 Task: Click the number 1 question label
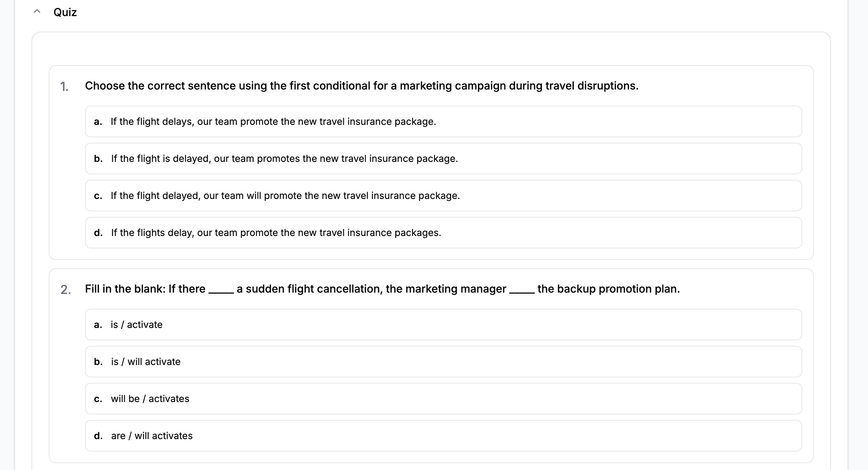[64, 86]
